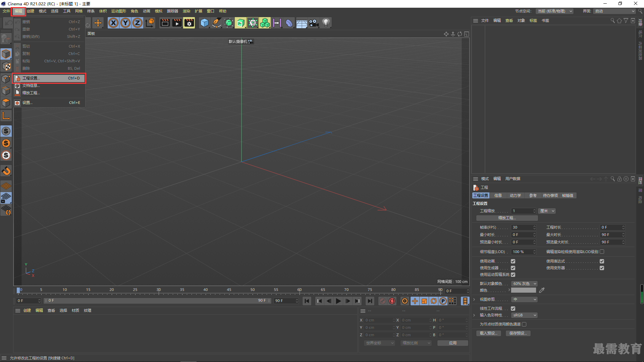This screenshot has width=644, height=362.
Task: Go to timeline start button
Action: [307, 301]
